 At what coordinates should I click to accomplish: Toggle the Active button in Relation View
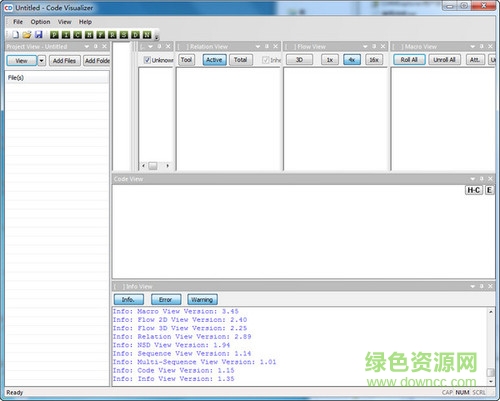click(x=214, y=60)
